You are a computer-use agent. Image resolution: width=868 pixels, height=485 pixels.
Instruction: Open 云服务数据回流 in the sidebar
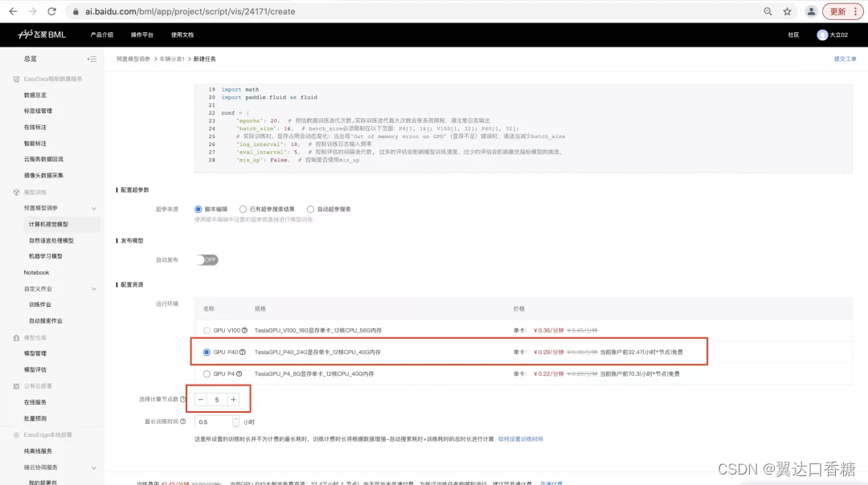43,159
